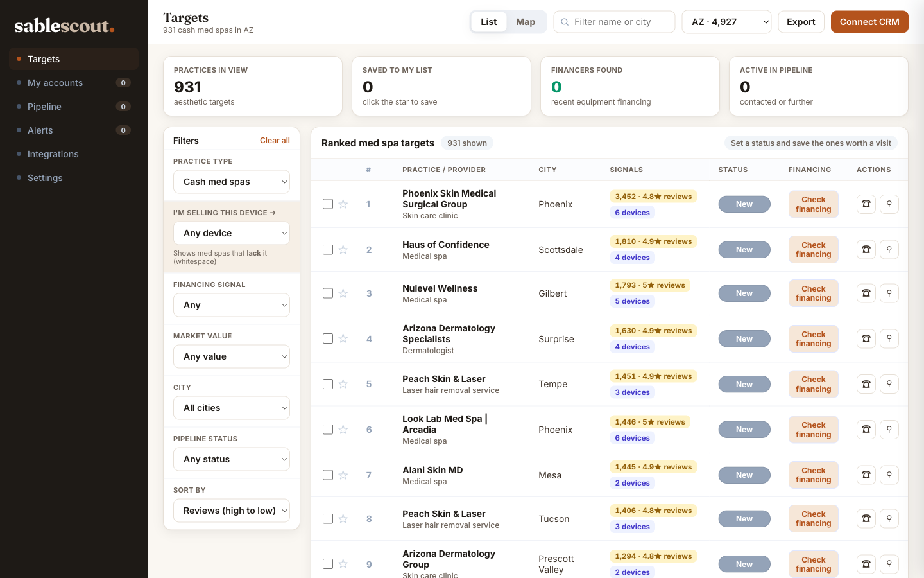Click phone icon for Peach Skin & Laser Tempe

866,384
